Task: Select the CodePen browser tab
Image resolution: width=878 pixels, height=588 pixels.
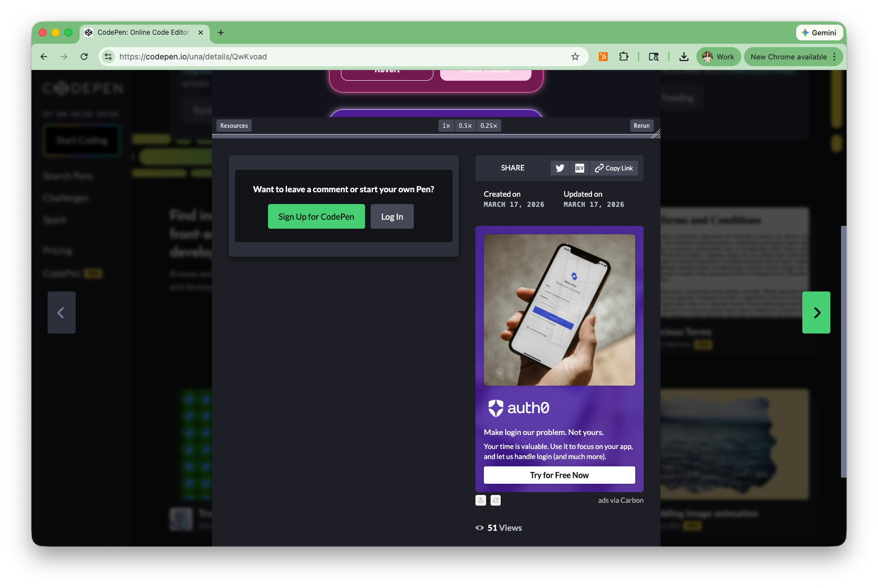Action: (144, 33)
